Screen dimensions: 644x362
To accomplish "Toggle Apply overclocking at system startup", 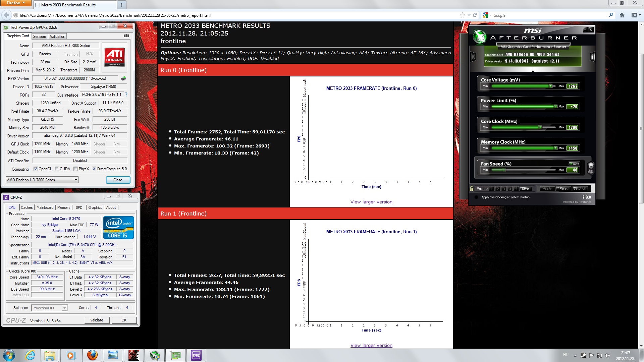I will pyautogui.click(x=476, y=197).
